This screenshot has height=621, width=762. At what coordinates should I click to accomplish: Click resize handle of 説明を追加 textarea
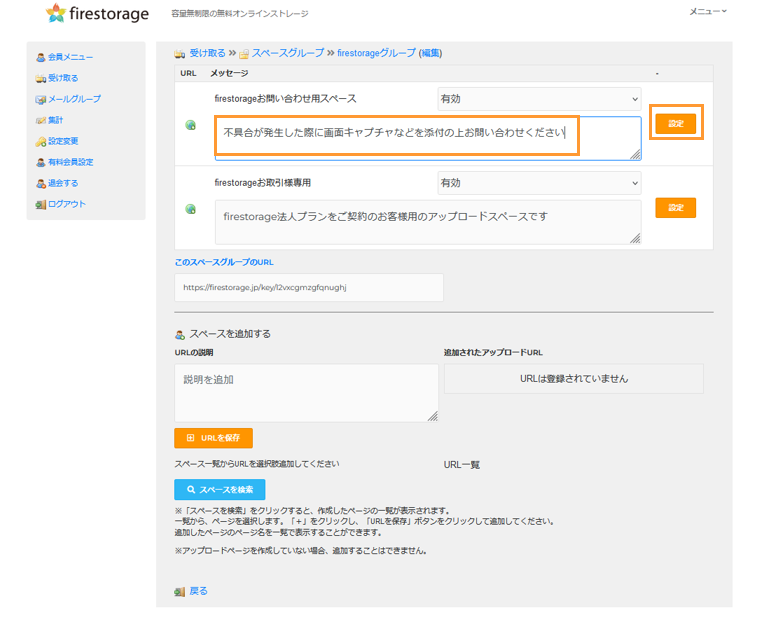pyautogui.click(x=433, y=416)
